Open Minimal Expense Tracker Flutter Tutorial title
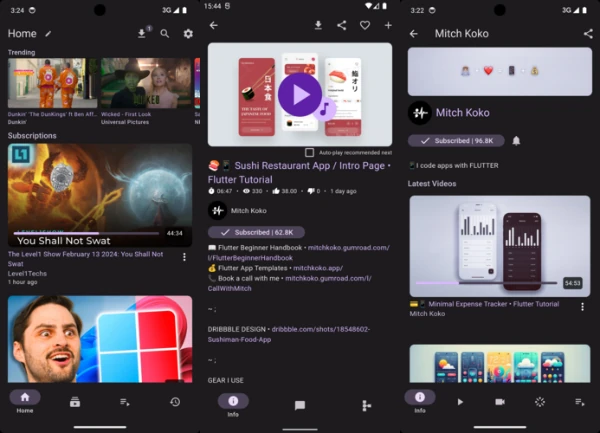Screen dimensions: 600x433 point(484,304)
